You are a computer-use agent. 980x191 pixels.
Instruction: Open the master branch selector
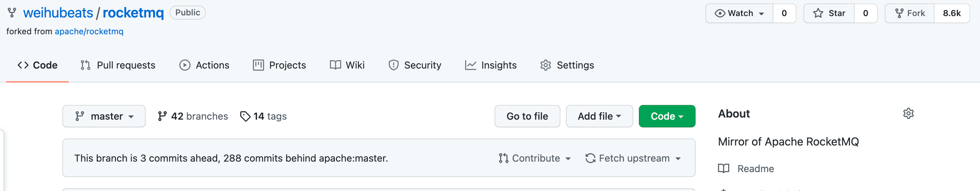click(x=104, y=116)
